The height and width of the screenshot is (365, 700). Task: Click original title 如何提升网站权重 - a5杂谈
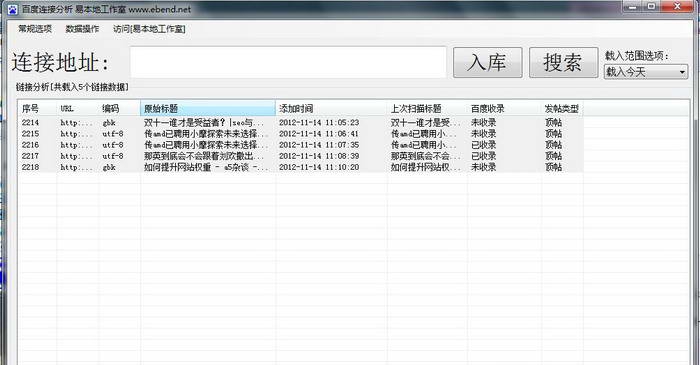coord(206,167)
